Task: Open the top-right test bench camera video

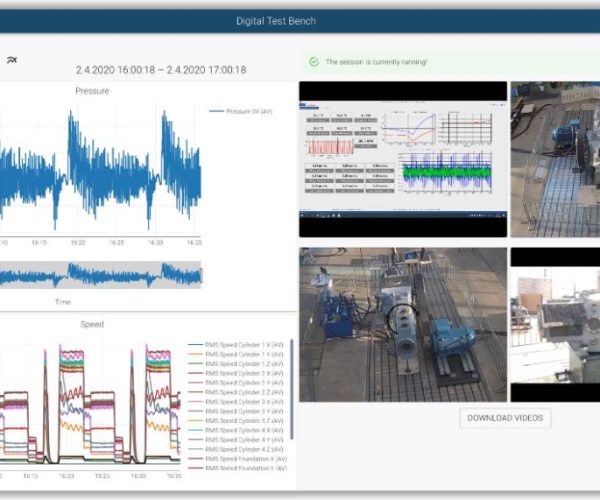Action: tap(555, 159)
